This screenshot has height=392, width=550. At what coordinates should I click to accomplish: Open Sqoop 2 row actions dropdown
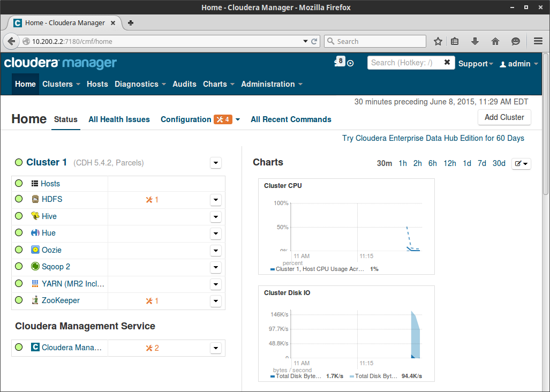(216, 267)
